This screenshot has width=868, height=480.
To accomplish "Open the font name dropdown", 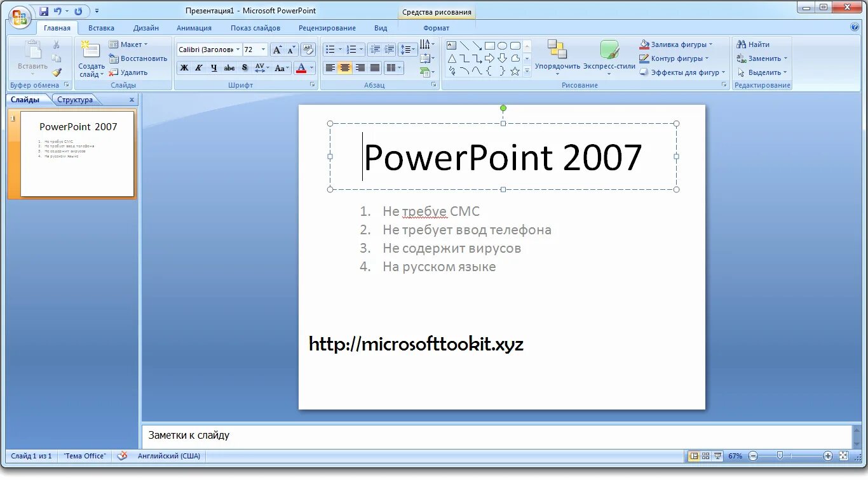I will pyautogui.click(x=238, y=50).
